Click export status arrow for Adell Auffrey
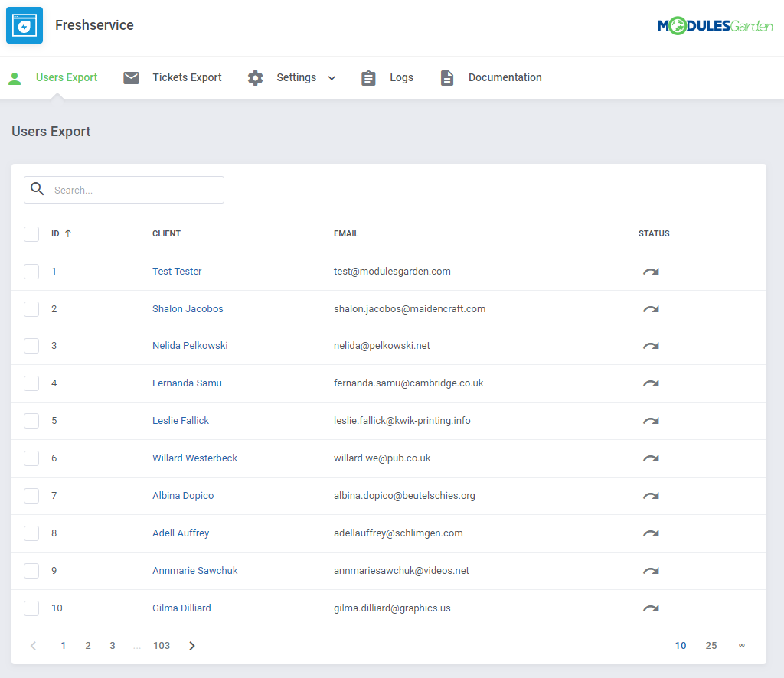The width and height of the screenshot is (784, 678). coord(651,533)
